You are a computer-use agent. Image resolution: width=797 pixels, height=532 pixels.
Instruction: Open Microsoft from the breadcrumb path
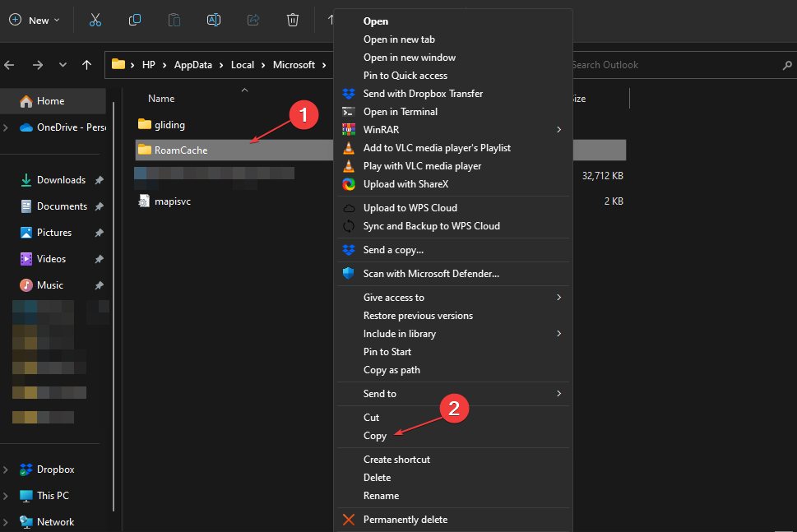coord(293,64)
